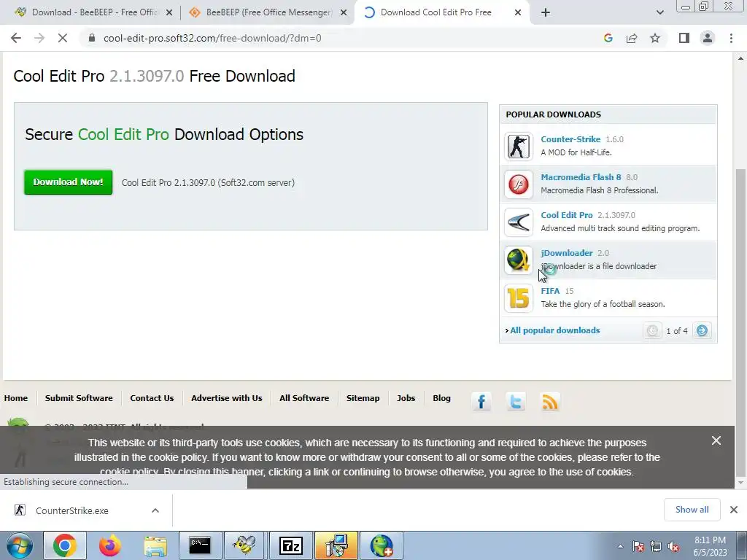Open Chrome from the taskbar

[64, 545]
